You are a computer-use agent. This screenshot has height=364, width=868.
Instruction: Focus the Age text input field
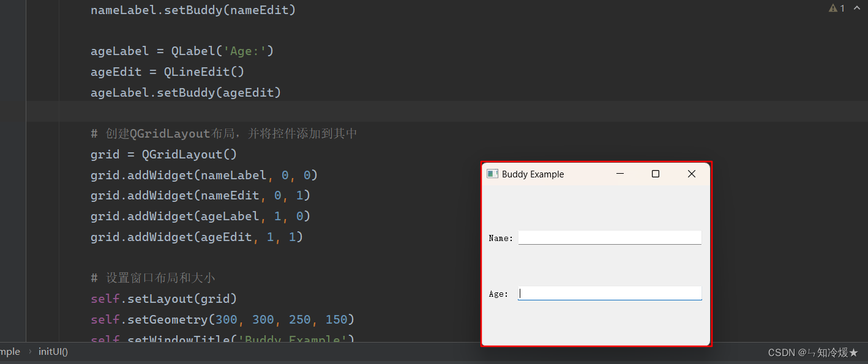[609, 294]
